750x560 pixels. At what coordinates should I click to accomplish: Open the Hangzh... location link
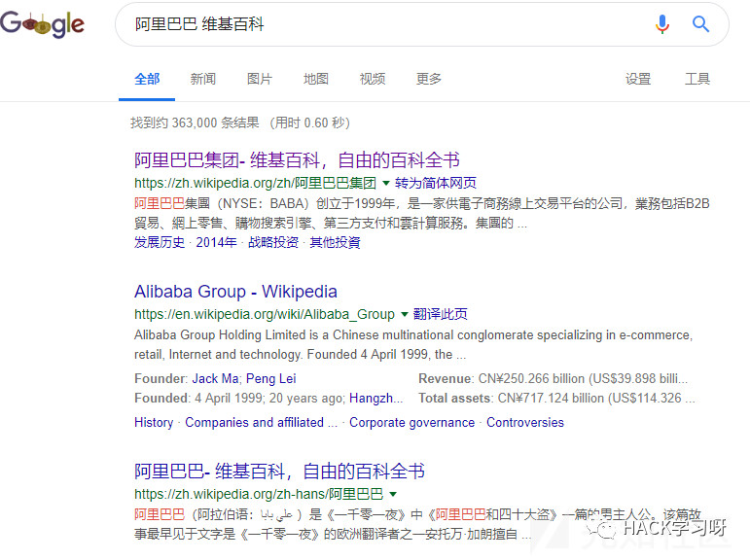click(x=375, y=399)
